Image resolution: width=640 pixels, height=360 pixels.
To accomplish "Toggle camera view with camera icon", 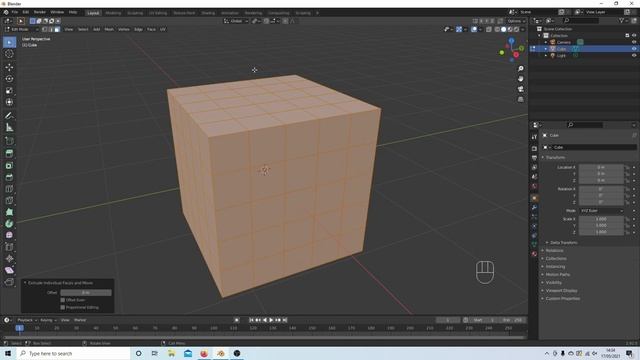I will (x=520, y=89).
